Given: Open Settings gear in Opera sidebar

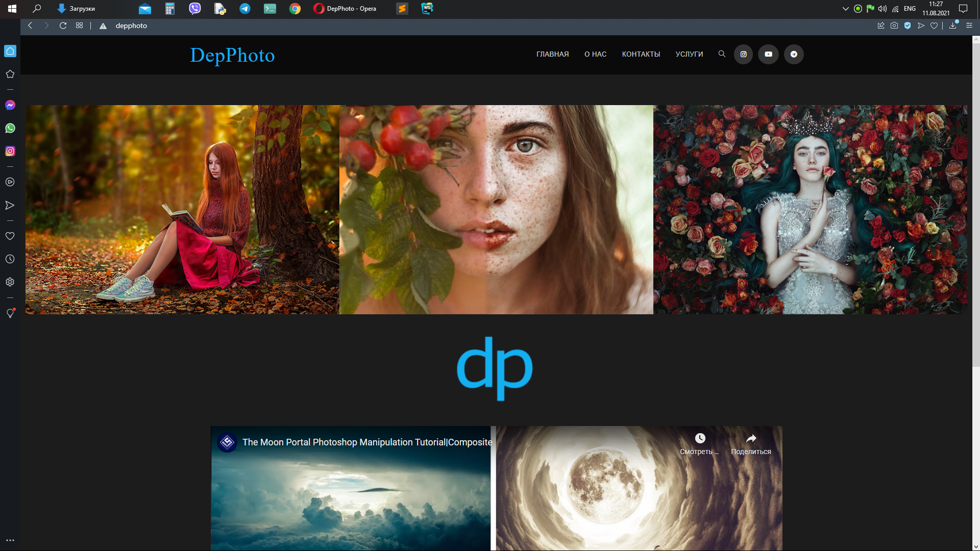Looking at the screenshot, I should [x=10, y=282].
